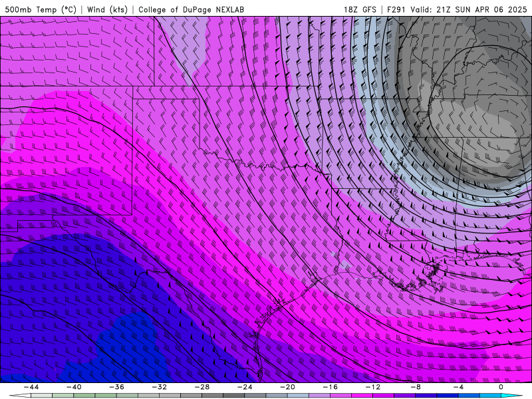Click the cyan arrow end of color bar

511,396
